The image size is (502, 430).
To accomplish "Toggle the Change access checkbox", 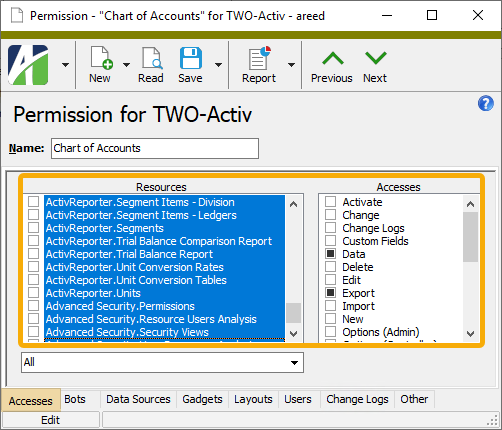I will 330,215.
